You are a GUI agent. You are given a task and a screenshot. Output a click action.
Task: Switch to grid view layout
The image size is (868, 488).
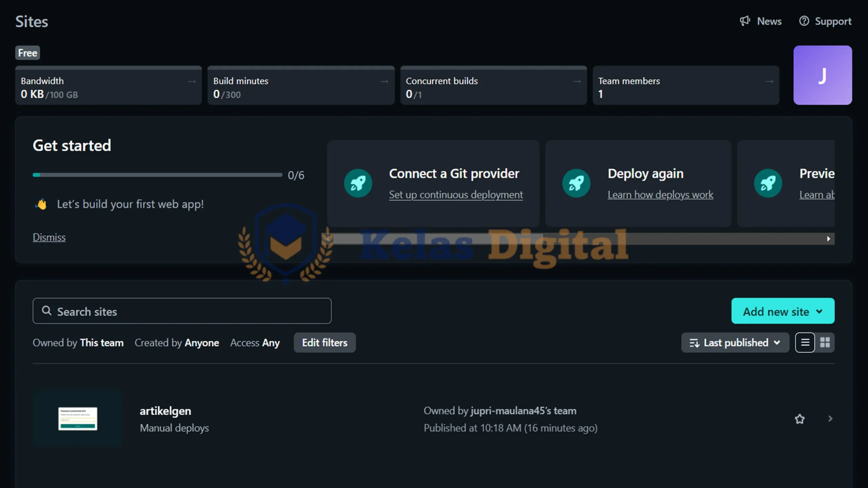pyautogui.click(x=825, y=343)
